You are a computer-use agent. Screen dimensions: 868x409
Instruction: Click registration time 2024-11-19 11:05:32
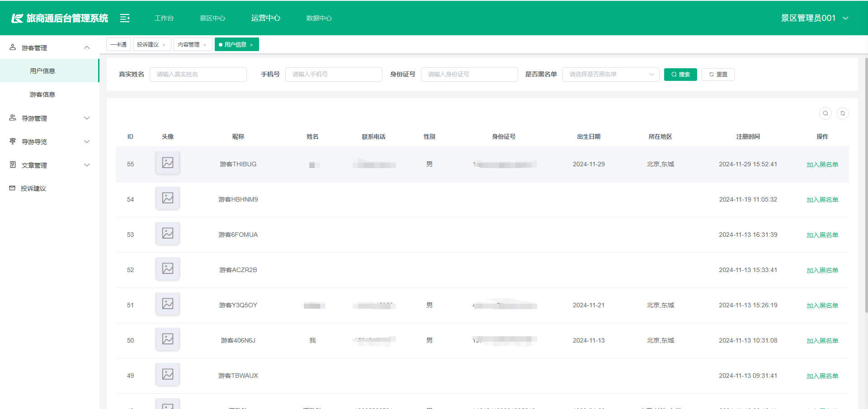click(x=748, y=199)
